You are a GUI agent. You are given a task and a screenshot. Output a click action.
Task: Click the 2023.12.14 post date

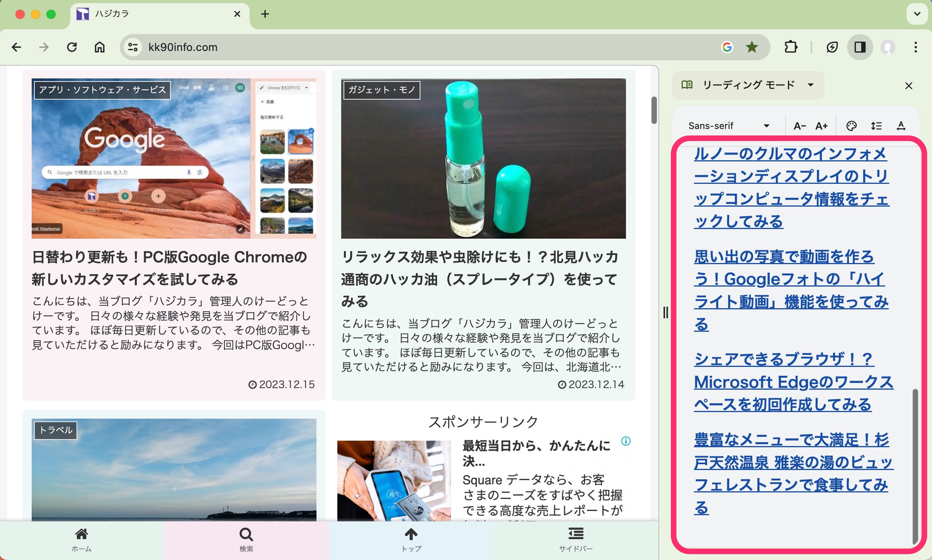tap(591, 384)
